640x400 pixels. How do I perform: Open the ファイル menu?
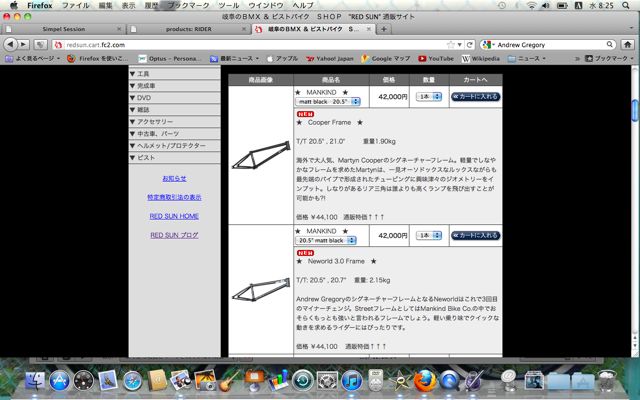coord(76,5)
